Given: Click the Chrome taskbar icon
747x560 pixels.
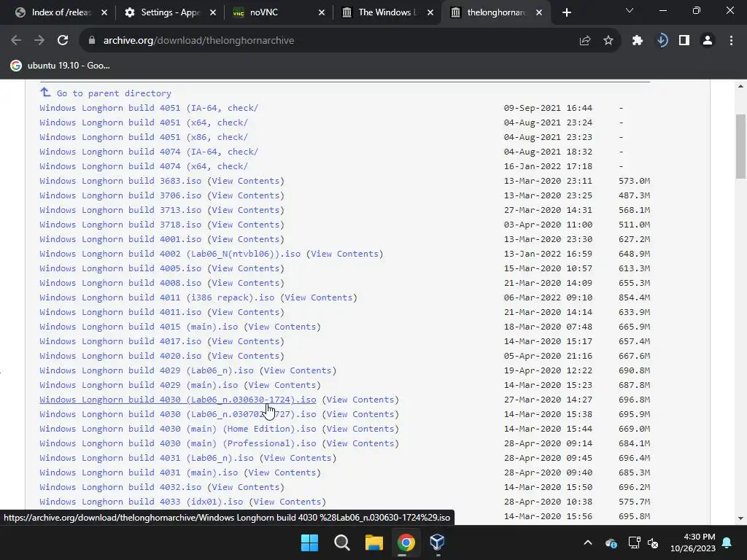Looking at the screenshot, I should click(x=406, y=542).
